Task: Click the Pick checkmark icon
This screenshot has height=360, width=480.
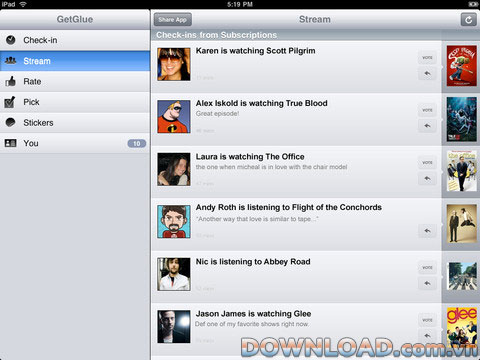Action: point(10,102)
